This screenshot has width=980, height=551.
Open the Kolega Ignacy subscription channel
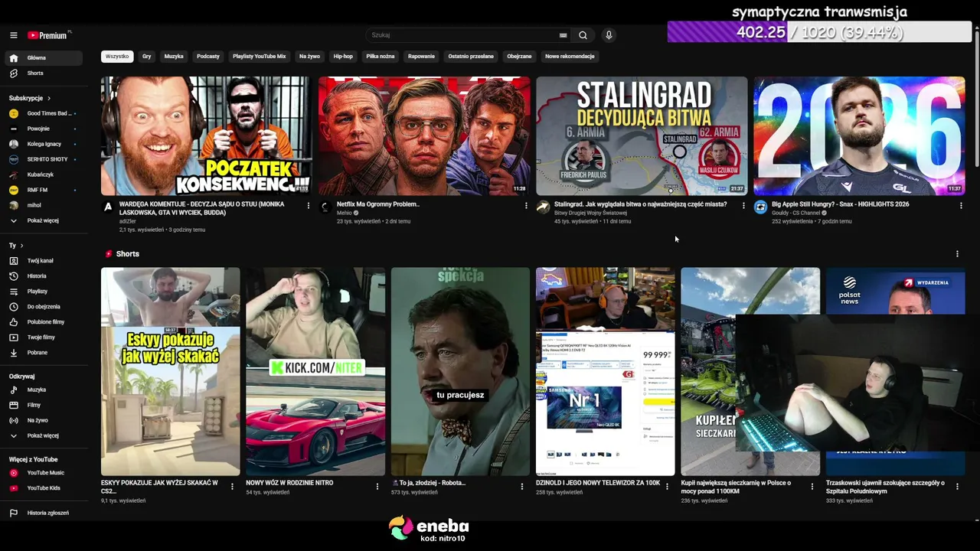(44, 145)
